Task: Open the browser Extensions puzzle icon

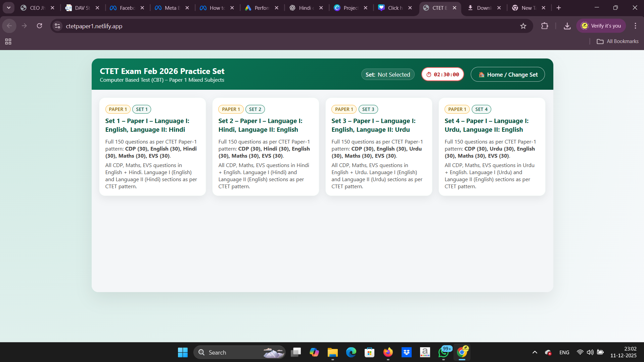Action: pos(544,26)
